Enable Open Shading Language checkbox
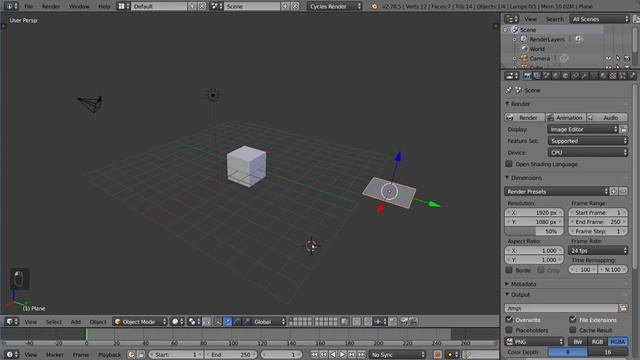 509,164
